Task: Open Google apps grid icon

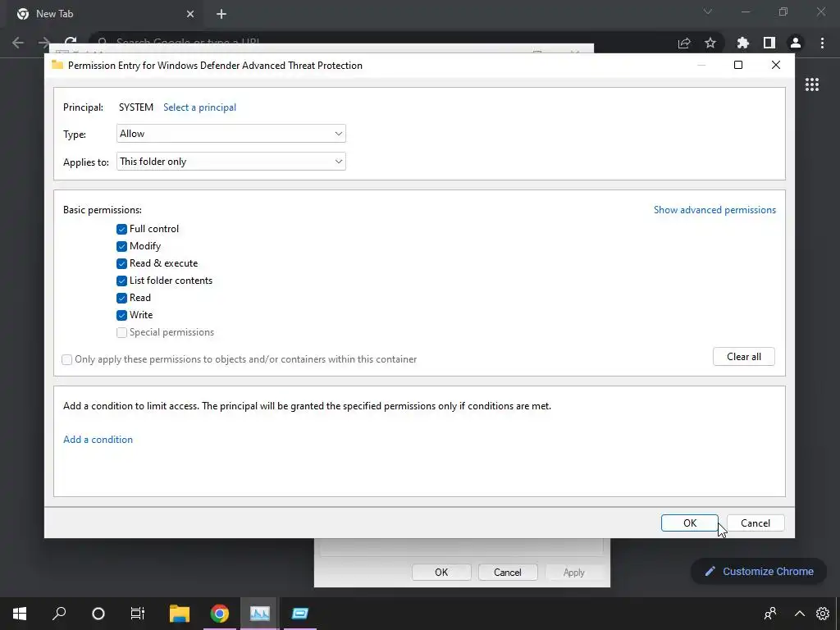Action: tap(812, 84)
